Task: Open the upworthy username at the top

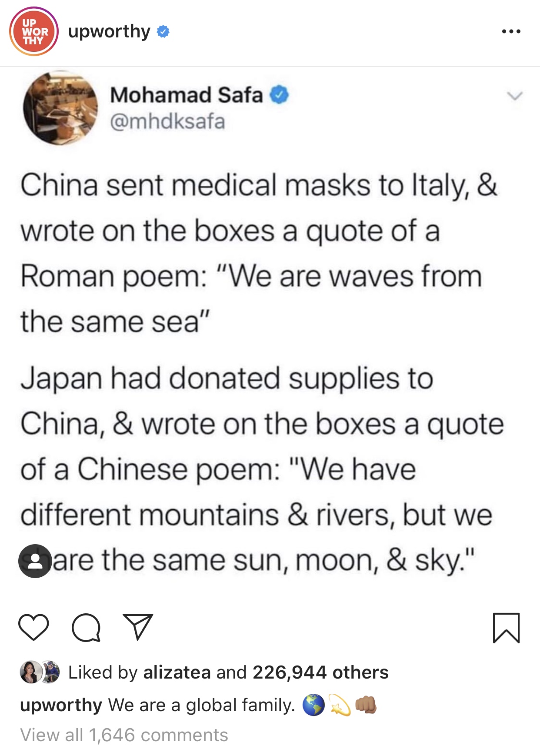Action: point(109,32)
